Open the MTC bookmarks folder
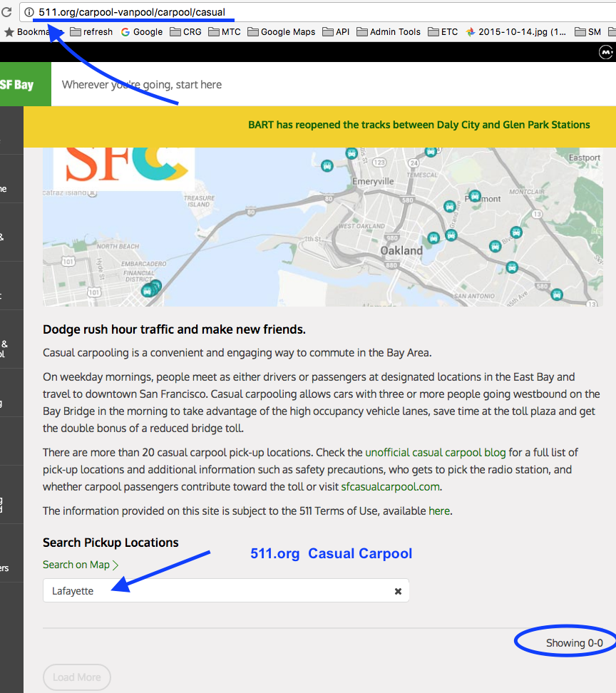616x693 pixels. click(x=225, y=32)
